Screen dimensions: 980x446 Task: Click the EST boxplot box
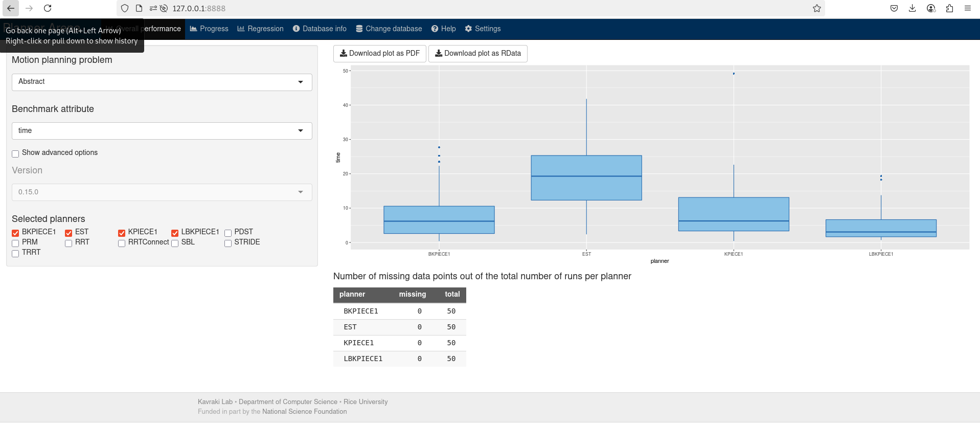586,177
